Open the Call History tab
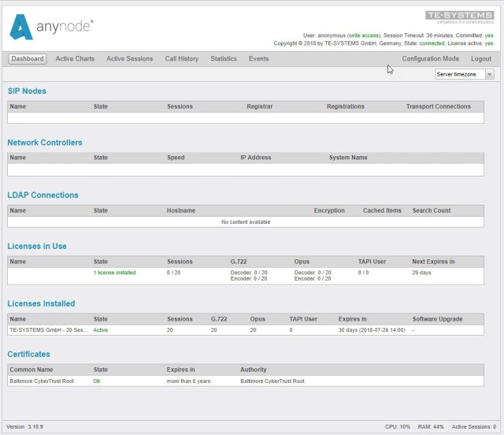 (x=182, y=59)
